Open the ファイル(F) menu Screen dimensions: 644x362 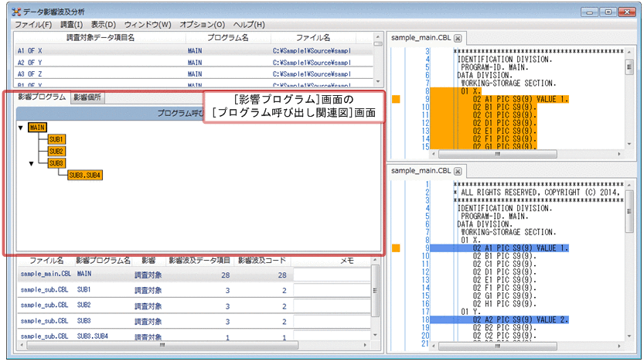coord(33,25)
